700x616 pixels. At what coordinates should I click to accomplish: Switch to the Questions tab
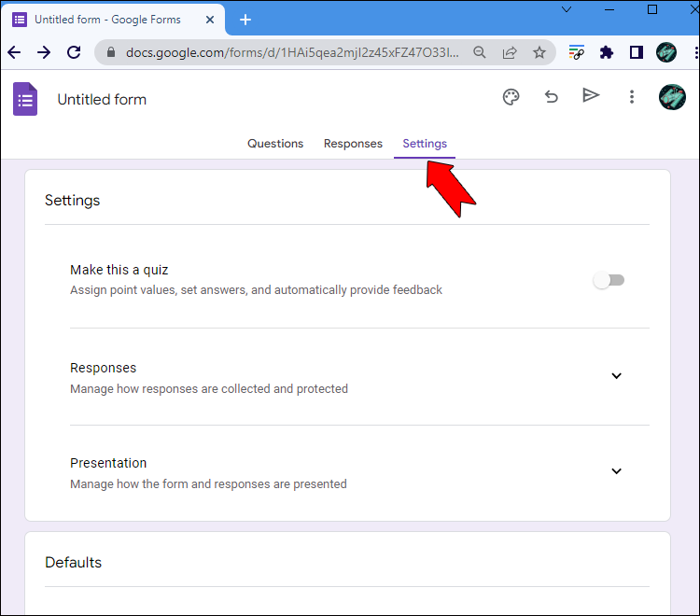click(275, 144)
